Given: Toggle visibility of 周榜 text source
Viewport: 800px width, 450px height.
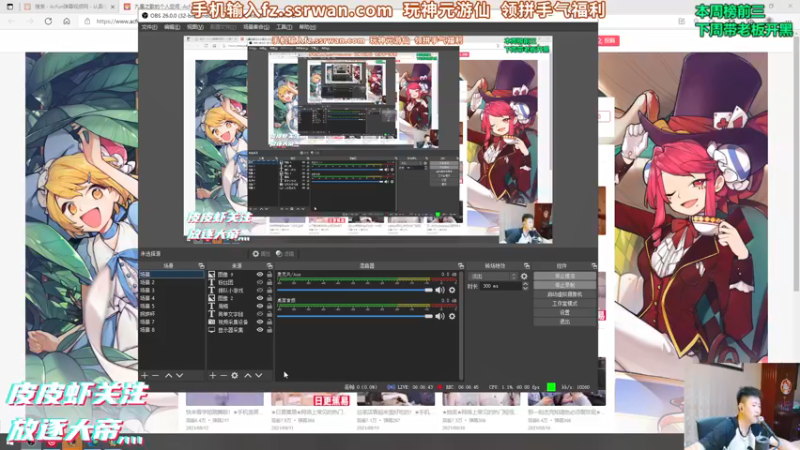Looking at the screenshot, I should click(x=260, y=306).
